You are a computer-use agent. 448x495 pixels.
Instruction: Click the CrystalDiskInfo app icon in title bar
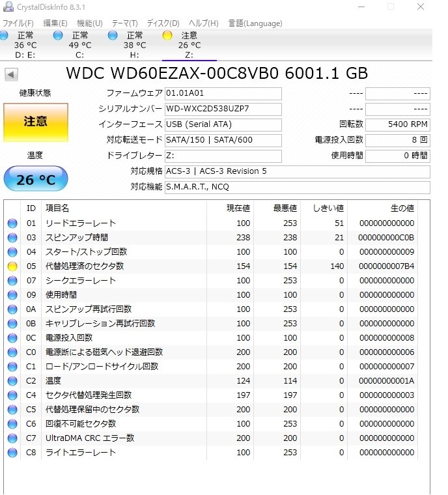click(x=8, y=7)
